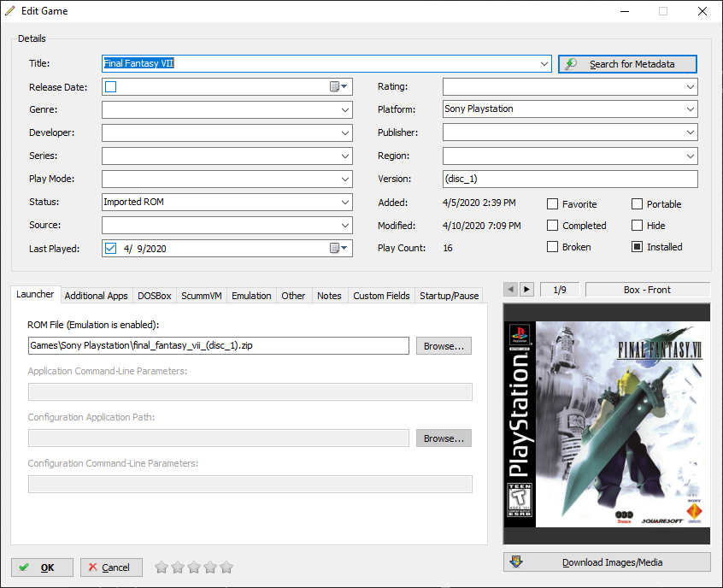Expand the Source dropdown
723x588 pixels.
click(345, 225)
